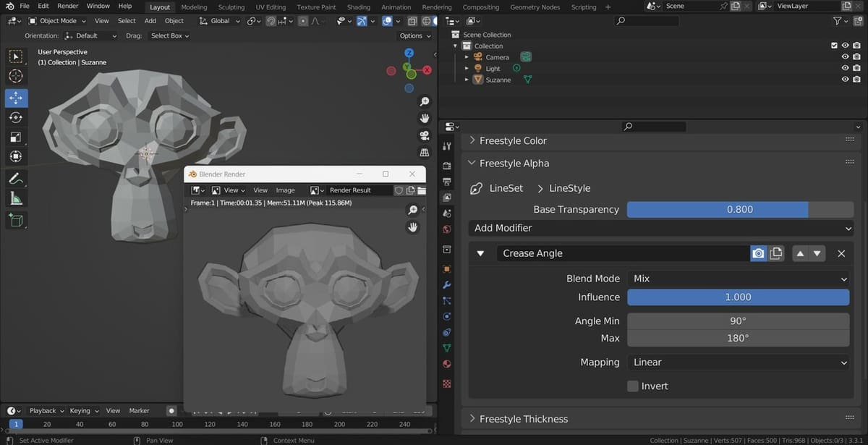Open the Blend Mode dropdown showing Mix

738,279
